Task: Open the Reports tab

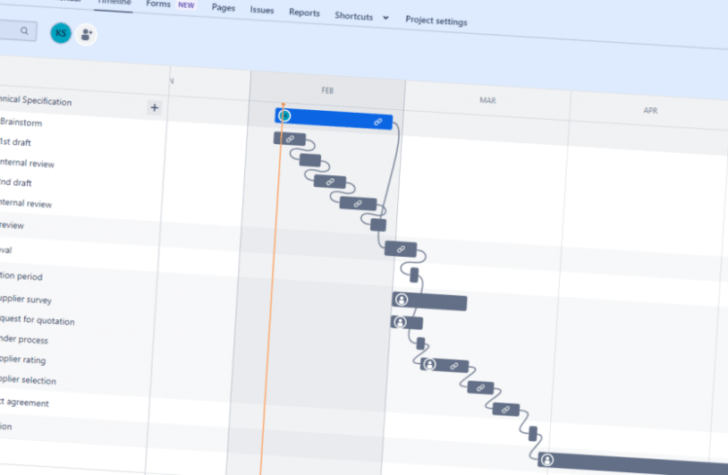Action: click(x=304, y=13)
